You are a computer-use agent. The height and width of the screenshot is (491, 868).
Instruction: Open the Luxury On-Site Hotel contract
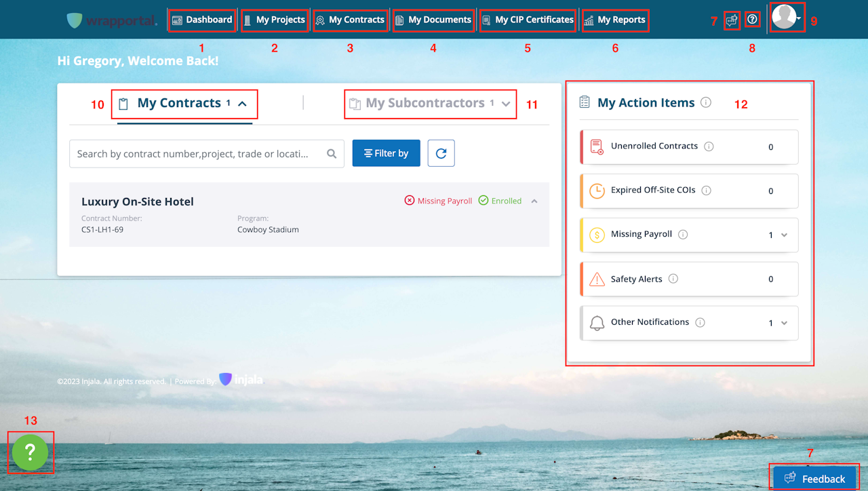pyautogui.click(x=138, y=201)
